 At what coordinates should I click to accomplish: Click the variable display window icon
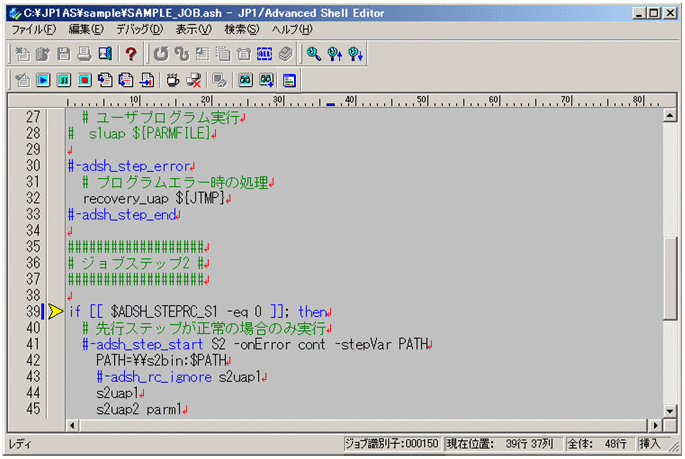coord(289,80)
